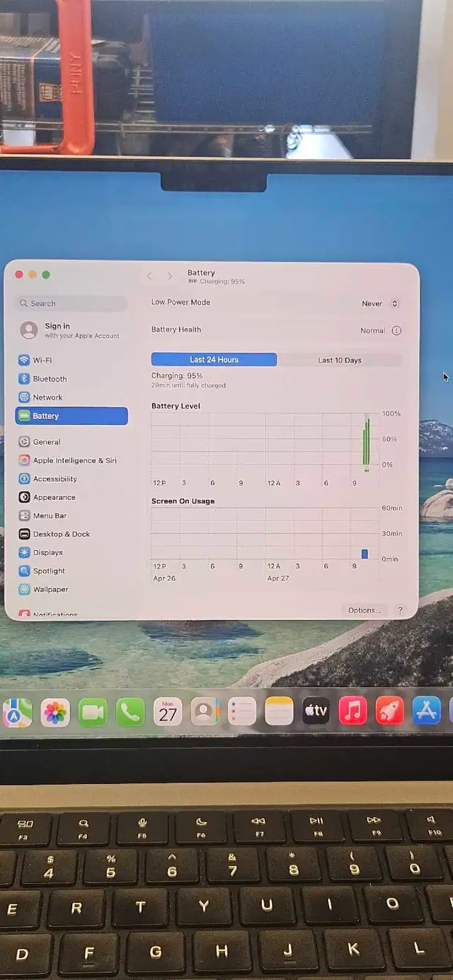Open Calendar showing 27 in the Dock
453x980 pixels.
coord(168,711)
